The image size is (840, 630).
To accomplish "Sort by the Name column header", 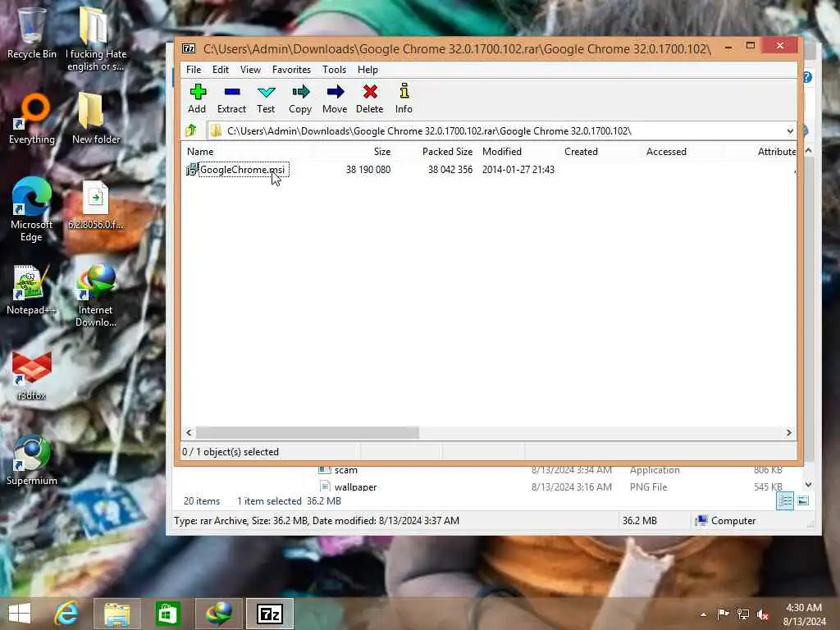I will pyautogui.click(x=200, y=152).
